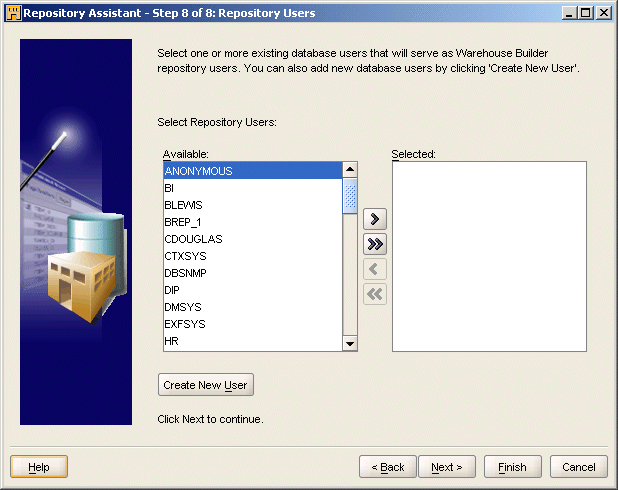Click the Repository Assistant title bar icon
618x490 pixels.
pyautogui.click(x=13, y=13)
